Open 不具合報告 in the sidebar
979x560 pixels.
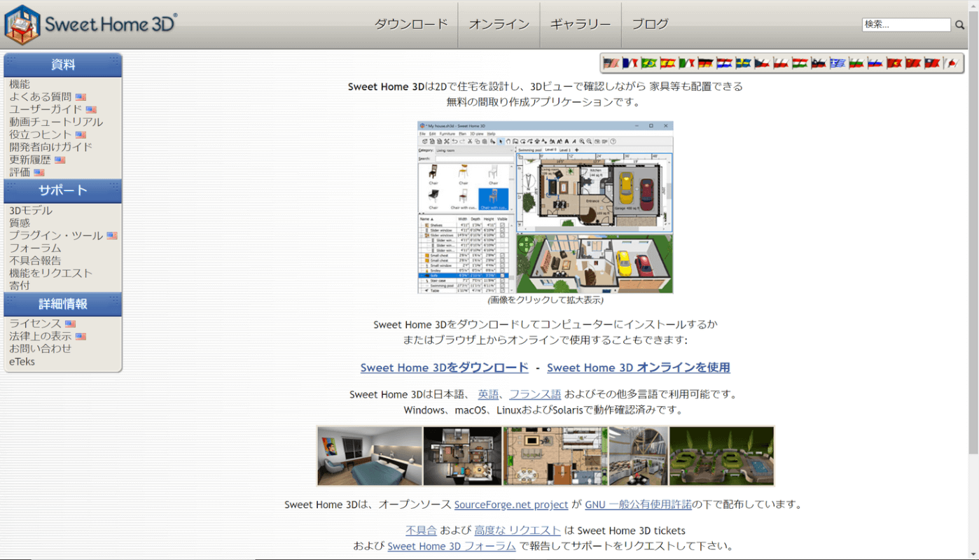coord(35,261)
